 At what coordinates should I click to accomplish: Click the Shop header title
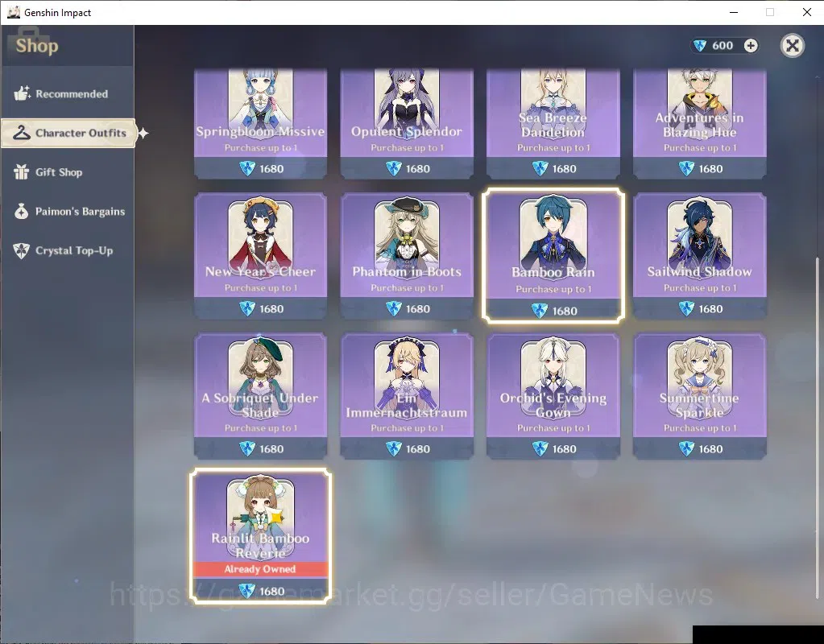(x=37, y=46)
